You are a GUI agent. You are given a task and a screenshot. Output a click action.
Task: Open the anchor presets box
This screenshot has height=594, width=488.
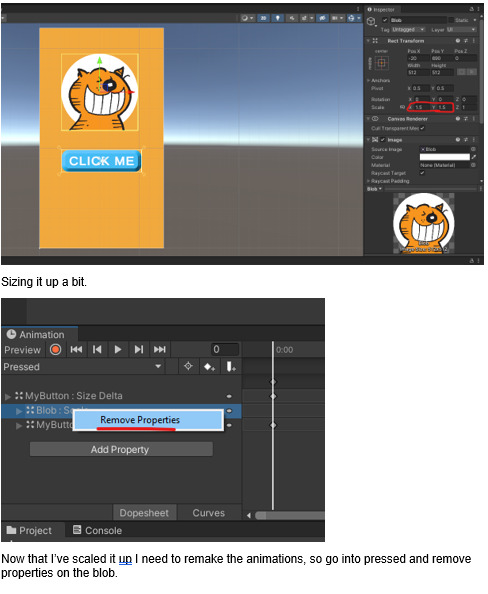click(x=382, y=63)
